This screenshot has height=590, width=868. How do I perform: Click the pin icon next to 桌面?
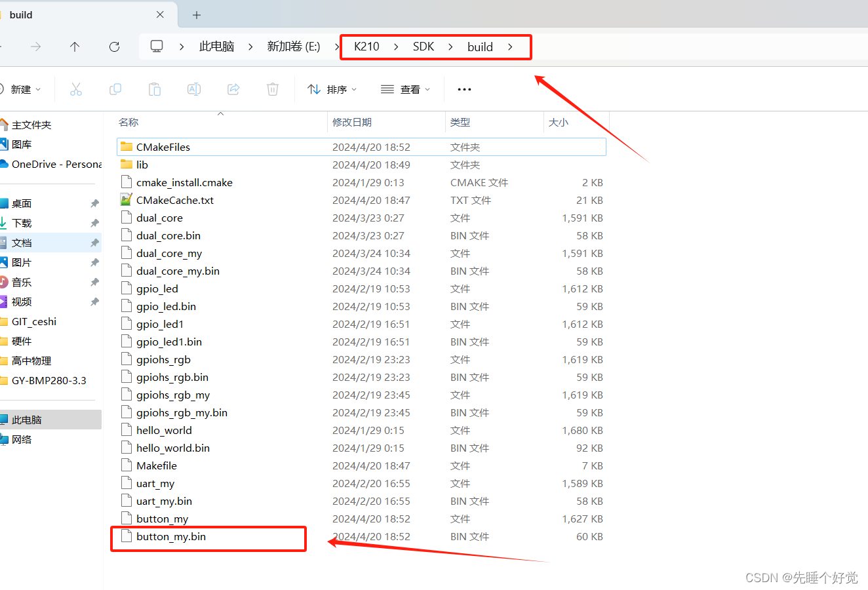(94, 203)
